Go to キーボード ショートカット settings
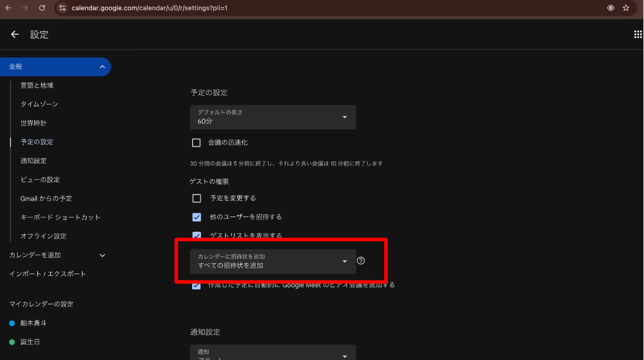 point(60,217)
